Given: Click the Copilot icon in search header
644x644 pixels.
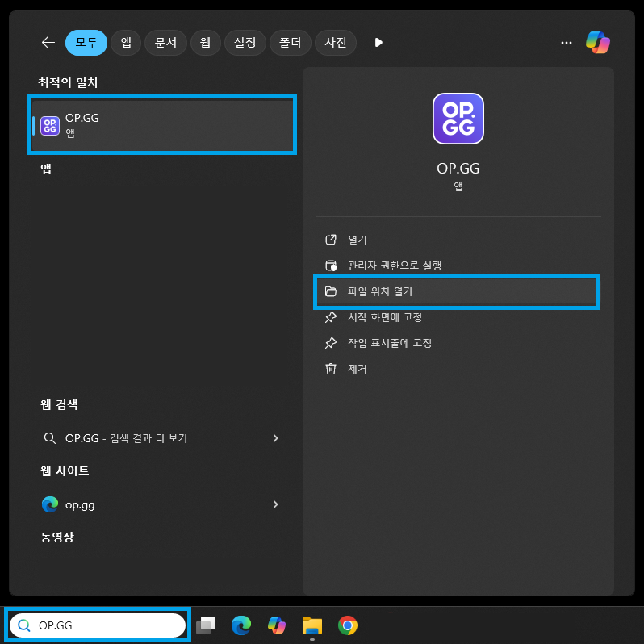Looking at the screenshot, I should (597, 42).
